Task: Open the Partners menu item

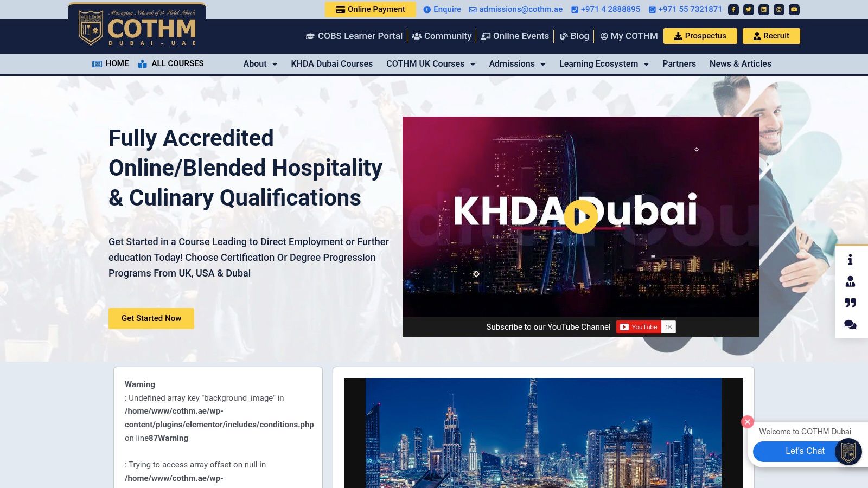Action: click(679, 63)
